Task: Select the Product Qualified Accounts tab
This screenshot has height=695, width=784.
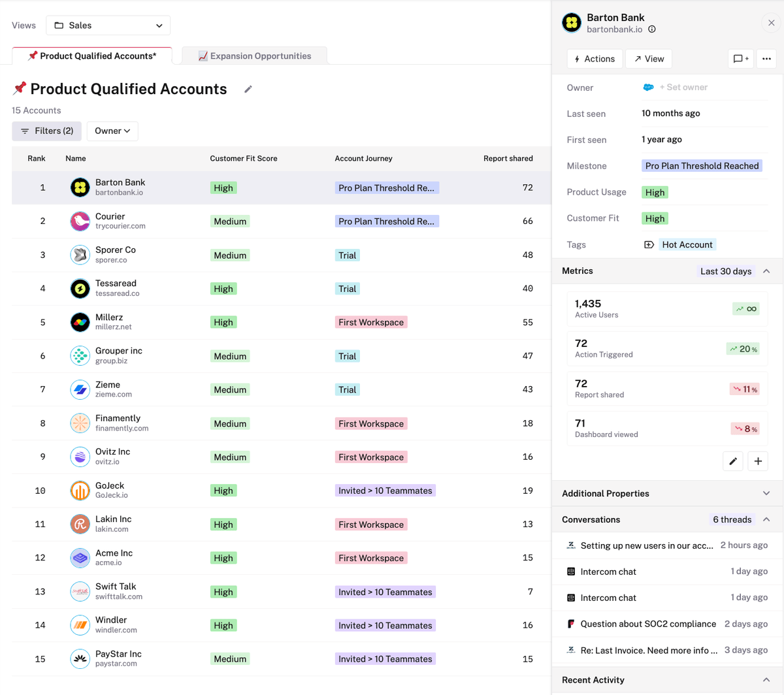Action: pos(92,56)
